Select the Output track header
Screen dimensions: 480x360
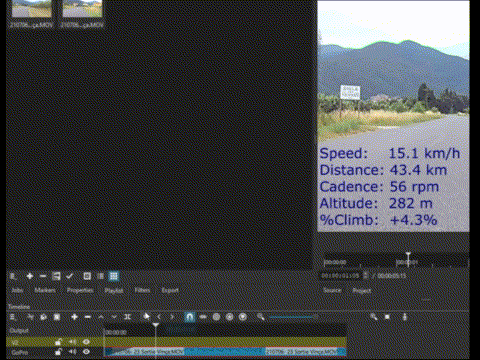click(x=55, y=331)
